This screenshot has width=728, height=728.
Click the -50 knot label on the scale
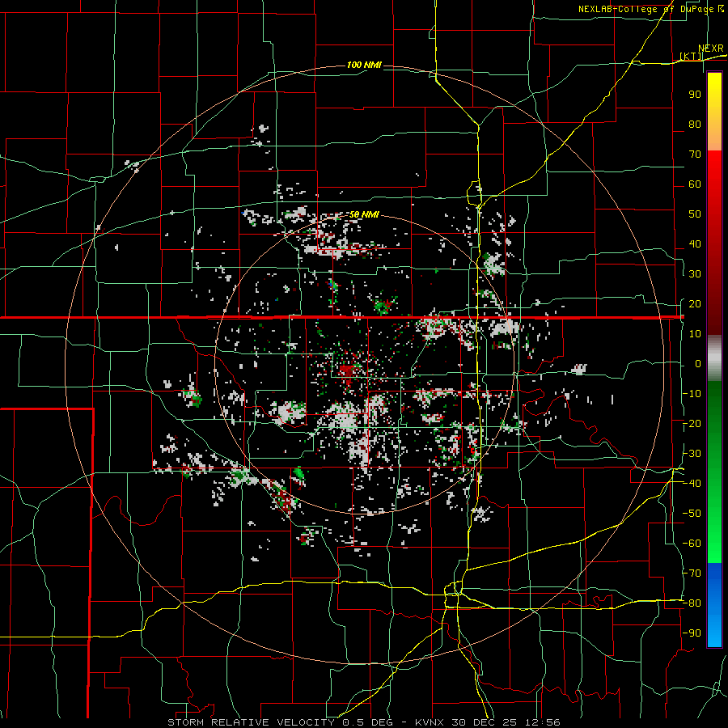[692, 514]
